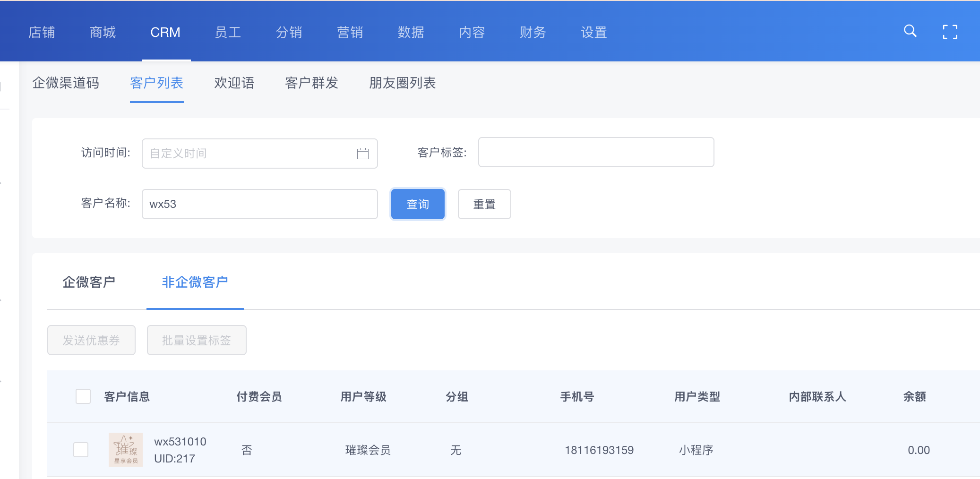
Task: Click the 查询 search button
Action: tap(418, 204)
